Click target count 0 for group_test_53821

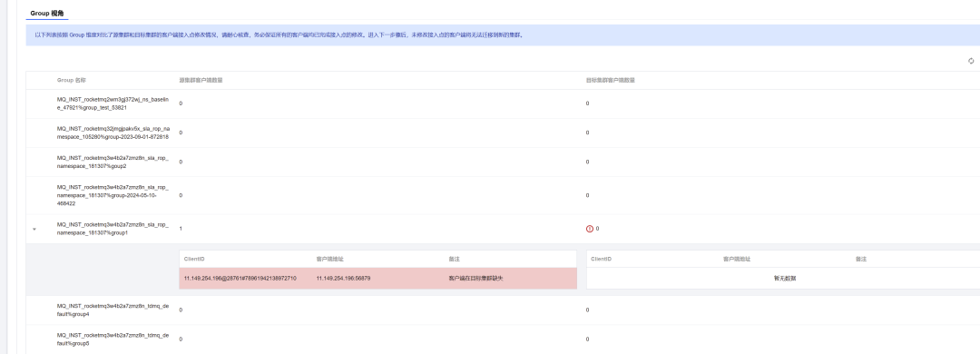[x=587, y=103]
